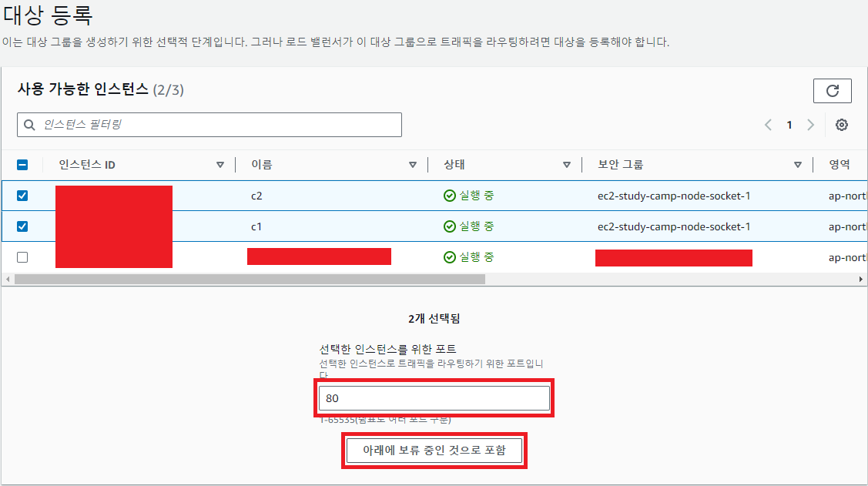
Task: Toggle the select-all instances checkbox
Action: [22, 165]
